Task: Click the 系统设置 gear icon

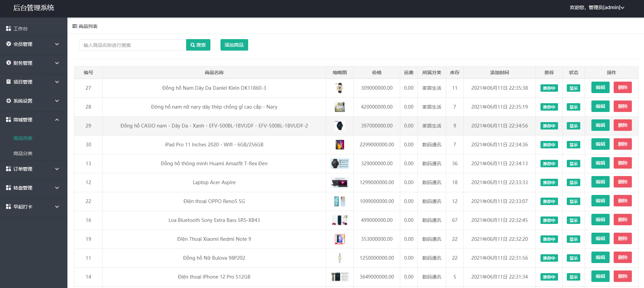Action: pos(8,101)
